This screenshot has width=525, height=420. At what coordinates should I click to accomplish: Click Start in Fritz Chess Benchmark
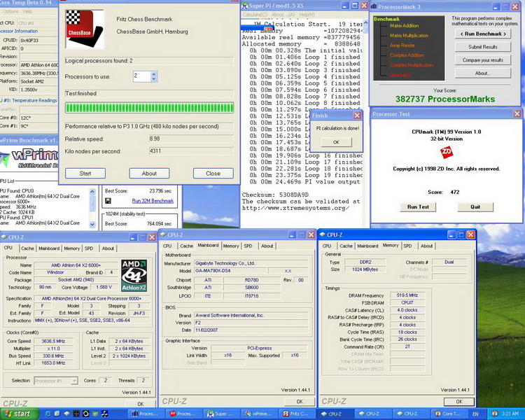coord(85,174)
